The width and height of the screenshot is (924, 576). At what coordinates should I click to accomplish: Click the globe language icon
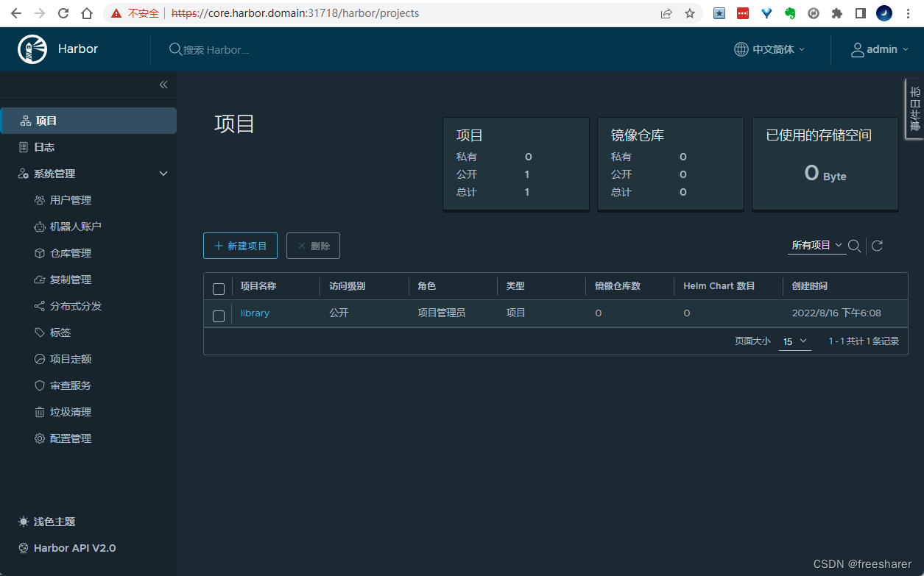(x=741, y=49)
